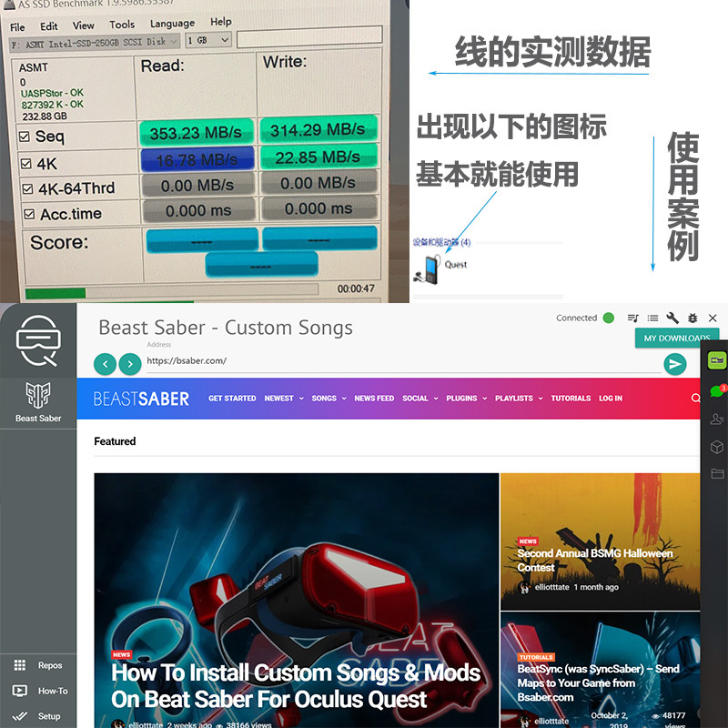Open the MY DOWNLOADS button
The image size is (728, 728).
(x=676, y=338)
